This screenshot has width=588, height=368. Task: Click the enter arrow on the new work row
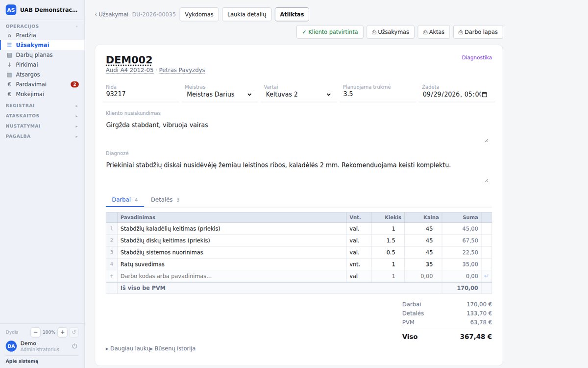[487, 276]
